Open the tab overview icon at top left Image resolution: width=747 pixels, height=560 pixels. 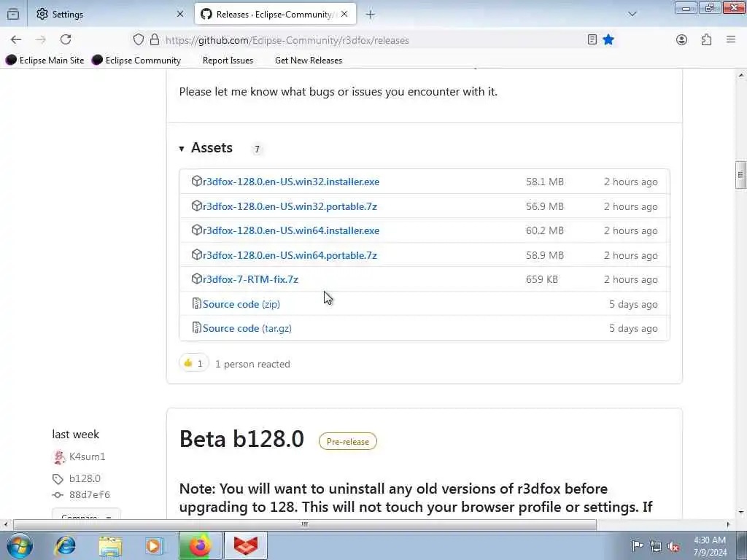click(x=13, y=15)
